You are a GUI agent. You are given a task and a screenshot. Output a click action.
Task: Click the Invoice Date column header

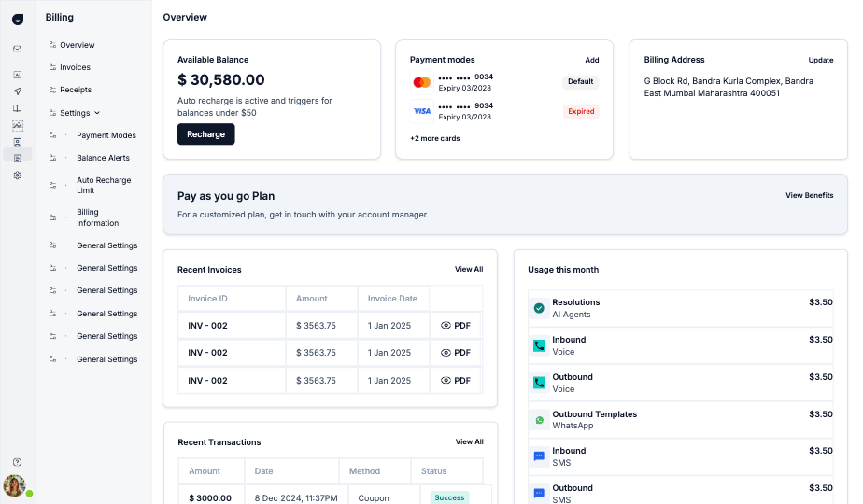[x=392, y=299]
